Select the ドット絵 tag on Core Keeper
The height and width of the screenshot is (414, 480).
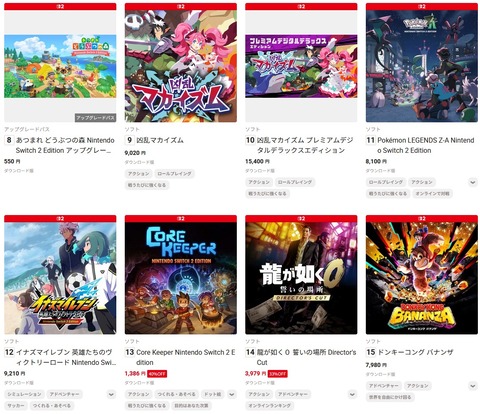point(213,394)
